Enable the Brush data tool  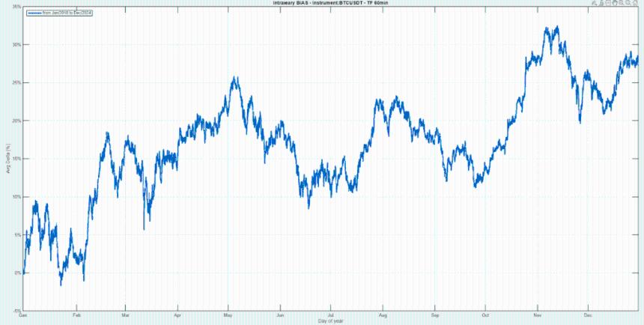click(x=601, y=3)
